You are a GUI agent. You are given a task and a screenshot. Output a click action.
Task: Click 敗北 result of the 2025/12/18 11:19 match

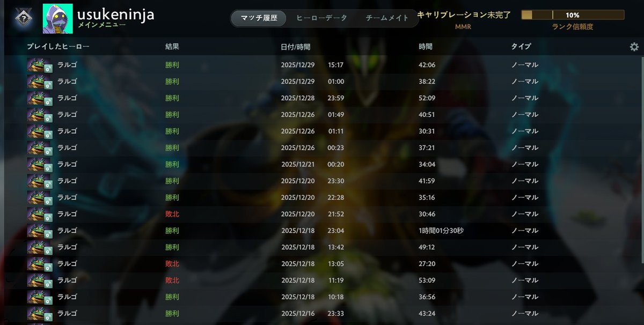pos(172,280)
